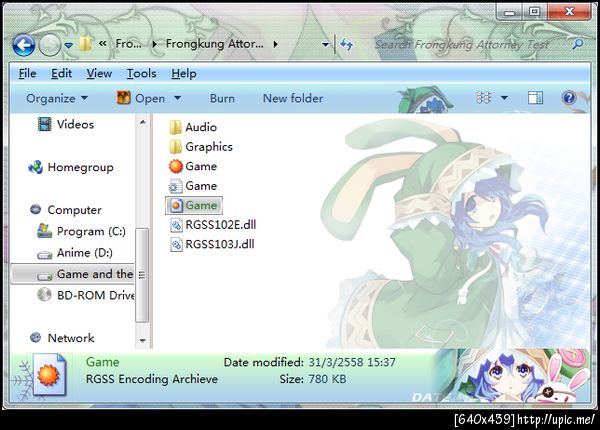This screenshot has height=430, width=600.
Task: Select Network in the navigation pane
Action: tap(71, 338)
